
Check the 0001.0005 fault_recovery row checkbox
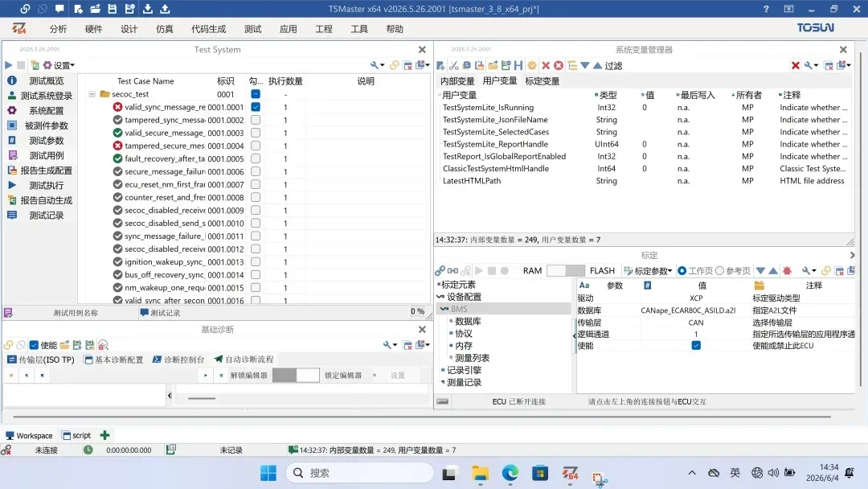256,158
